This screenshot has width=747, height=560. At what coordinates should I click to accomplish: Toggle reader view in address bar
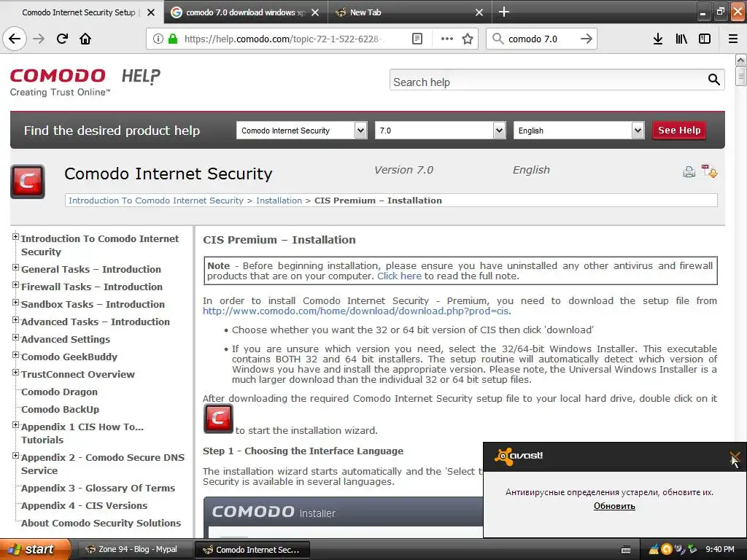point(417,39)
